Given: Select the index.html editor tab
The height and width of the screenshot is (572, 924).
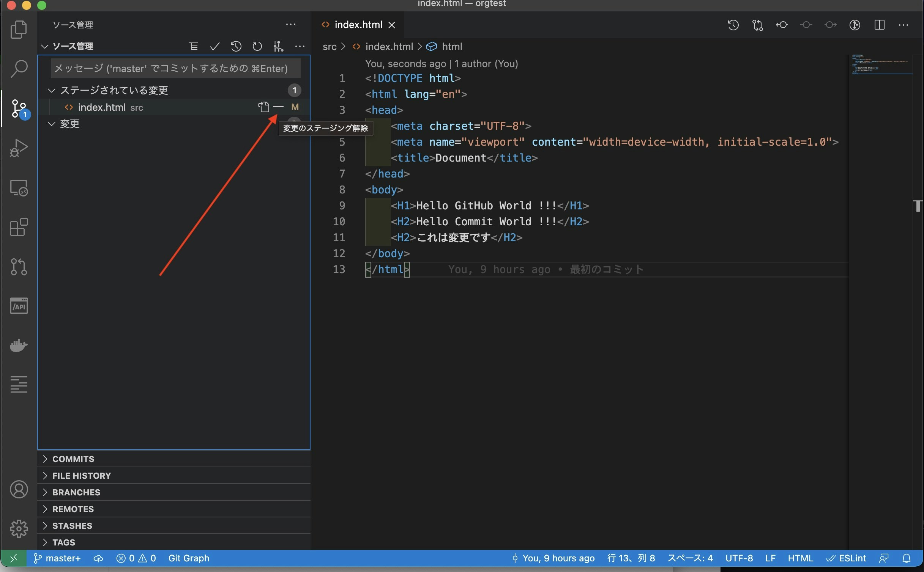Looking at the screenshot, I should click(358, 25).
